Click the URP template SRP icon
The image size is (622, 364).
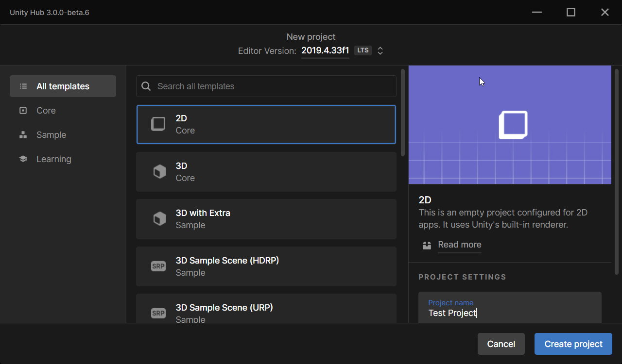pos(158,314)
